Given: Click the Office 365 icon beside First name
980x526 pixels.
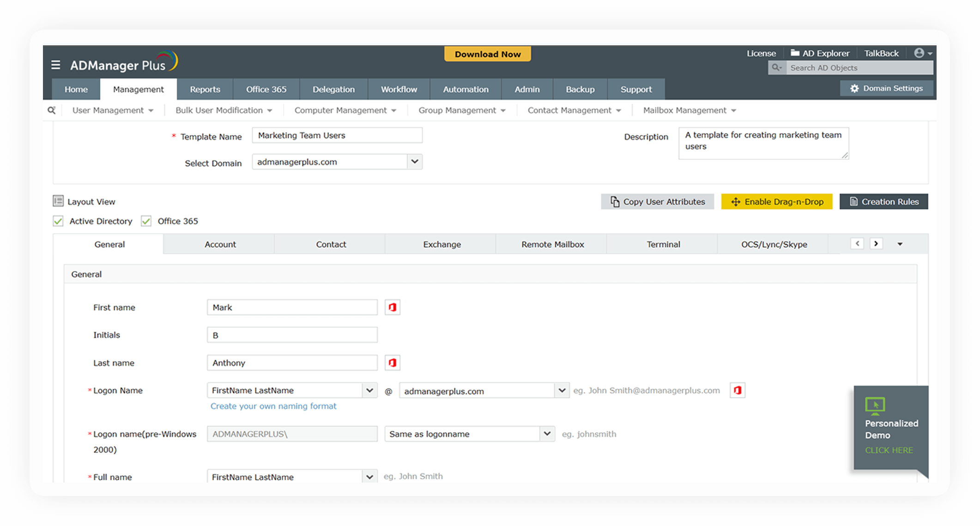Looking at the screenshot, I should point(393,307).
